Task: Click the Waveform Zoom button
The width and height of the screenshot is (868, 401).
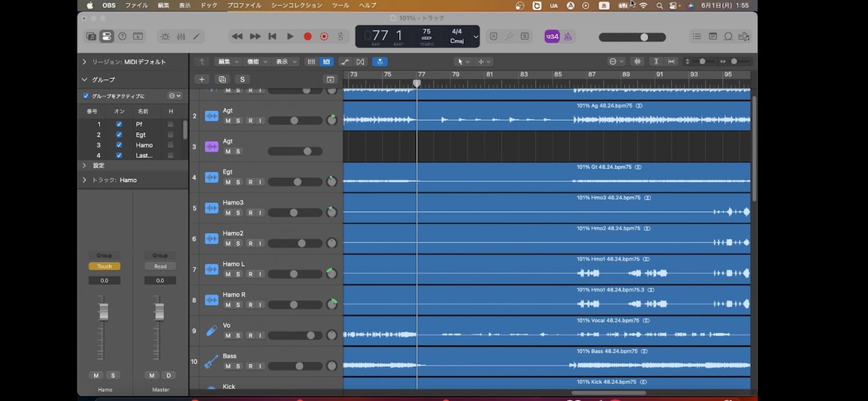Action: point(637,62)
